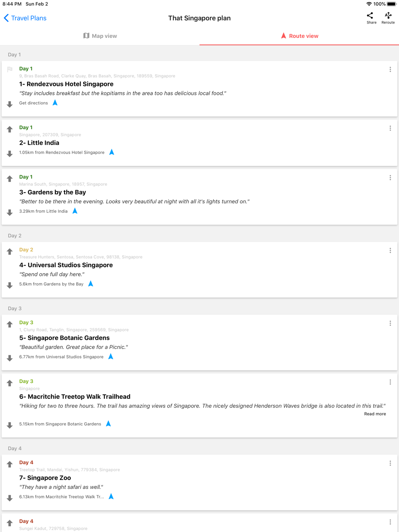Open options menu for Rendezvous Hotel Singapore
This screenshot has width=399, height=532.
tap(390, 69)
